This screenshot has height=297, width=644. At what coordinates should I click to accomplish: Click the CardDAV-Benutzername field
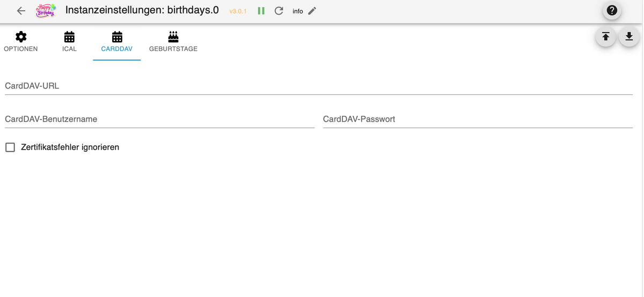tap(159, 120)
